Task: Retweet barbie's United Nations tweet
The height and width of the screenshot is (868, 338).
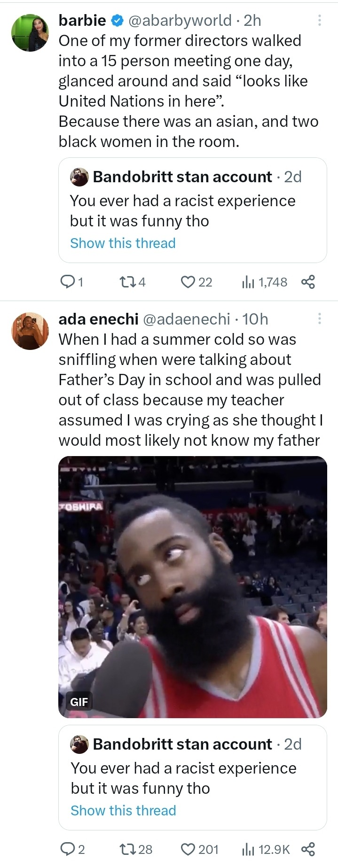Action: click(127, 282)
